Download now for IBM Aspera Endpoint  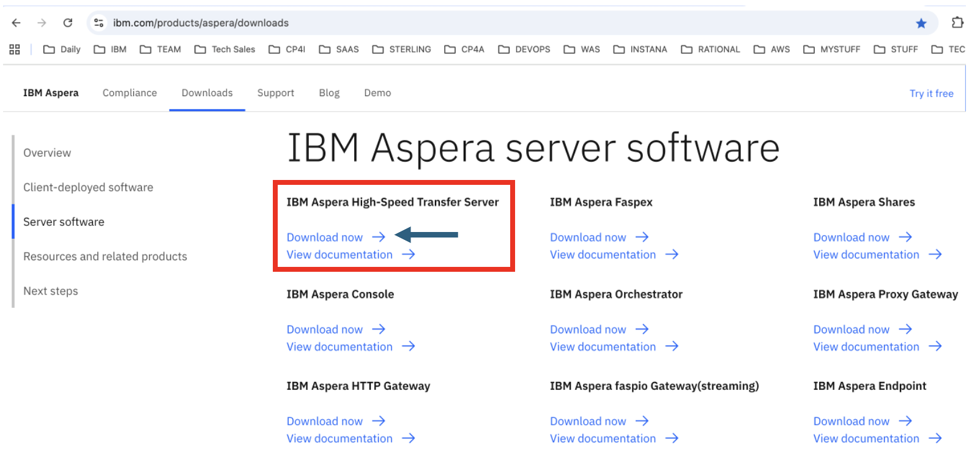pyautogui.click(x=863, y=421)
